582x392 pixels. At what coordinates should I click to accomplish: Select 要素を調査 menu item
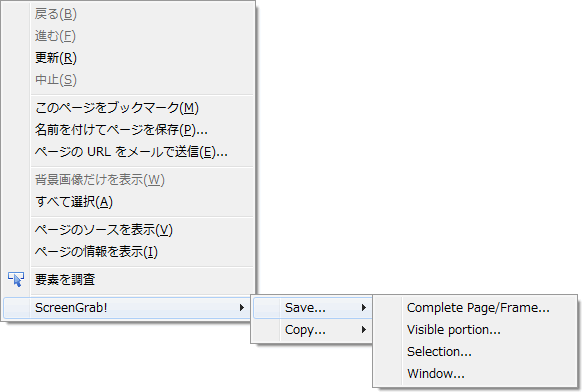click(x=128, y=280)
